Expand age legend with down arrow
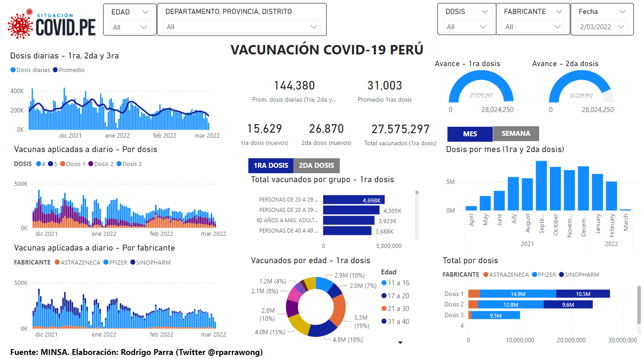Viewport: 644px width, 359px height. point(401,343)
